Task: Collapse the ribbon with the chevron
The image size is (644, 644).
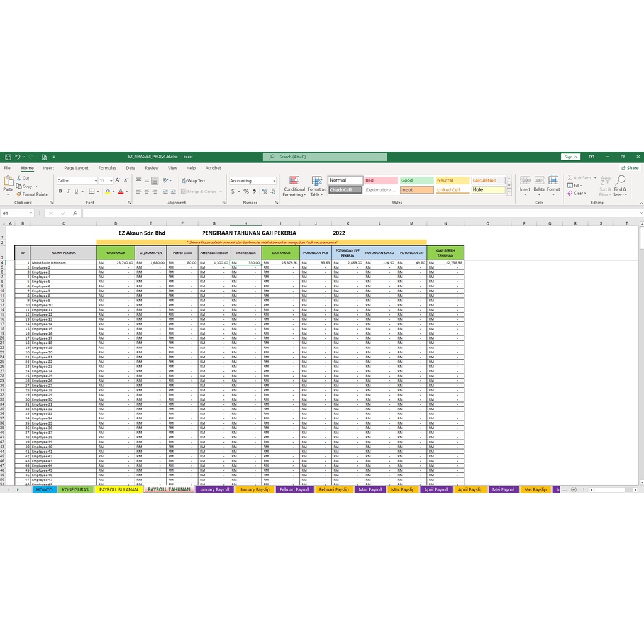Action: (641, 203)
